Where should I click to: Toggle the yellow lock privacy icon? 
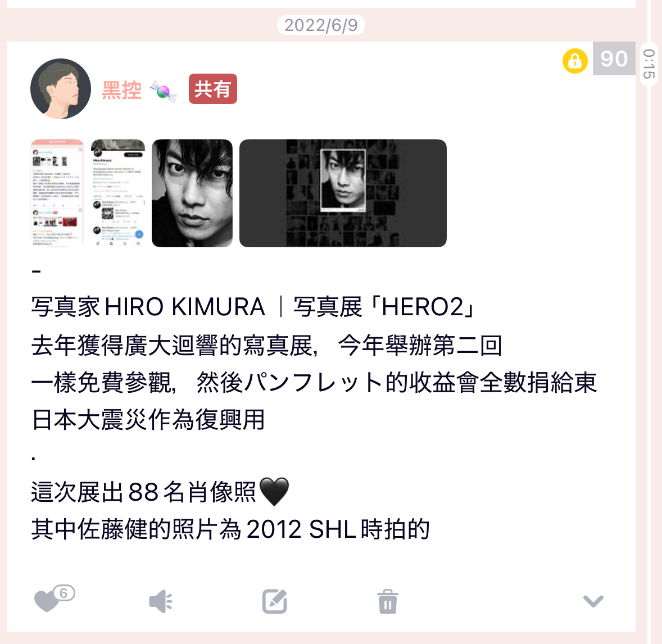575,61
